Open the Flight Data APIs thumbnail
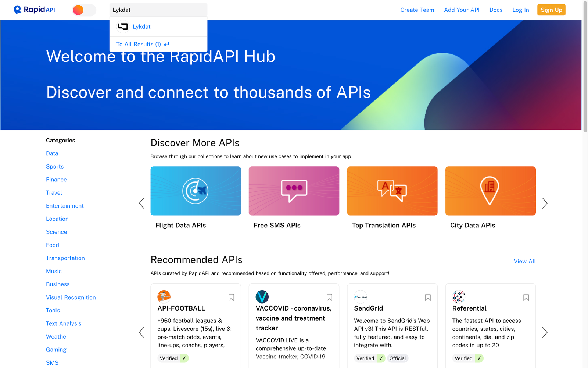 (196, 191)
